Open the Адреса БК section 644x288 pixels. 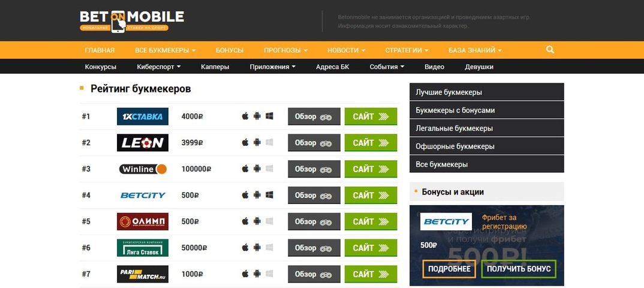point(333,67)
